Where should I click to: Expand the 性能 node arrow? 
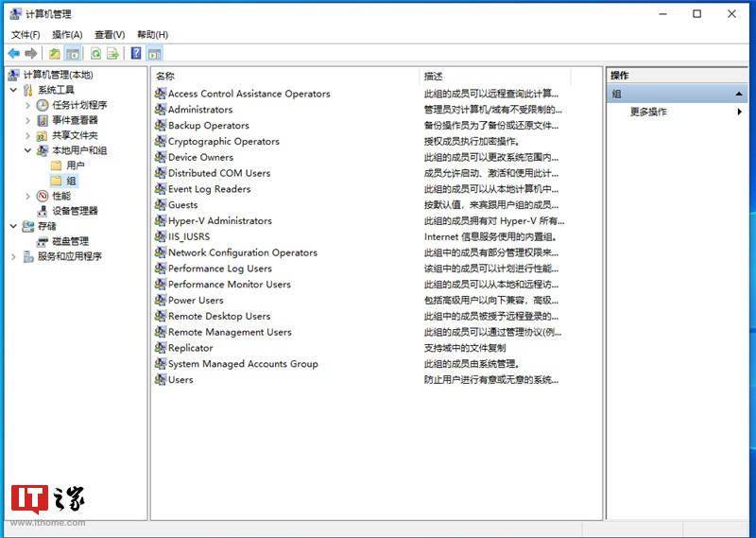click(x=27, y=196)
